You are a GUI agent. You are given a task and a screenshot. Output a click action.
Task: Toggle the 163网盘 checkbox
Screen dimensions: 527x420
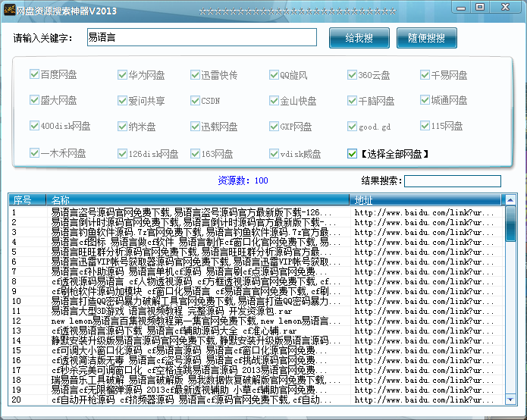pyautogui.click(x=195, y=154)
